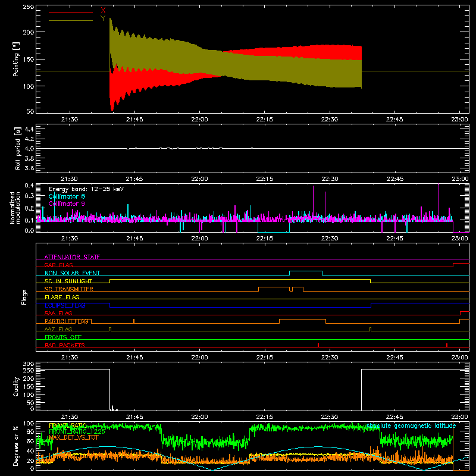Select the SAA_FLAG label

pyautogui.click(x=58, y=313)
